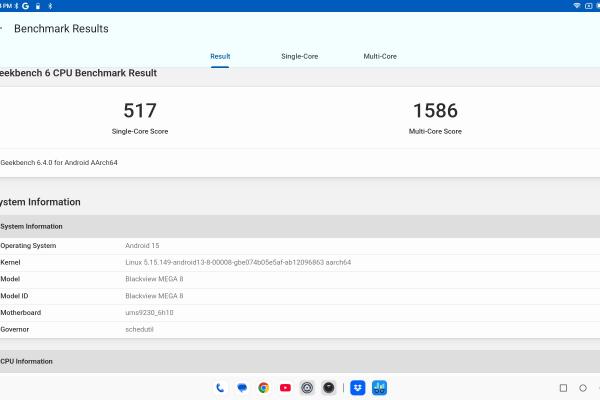Tap the square Recents navigation button
Image resolution: width=600 pixels, height=400 pixels.
click(563, 388)
